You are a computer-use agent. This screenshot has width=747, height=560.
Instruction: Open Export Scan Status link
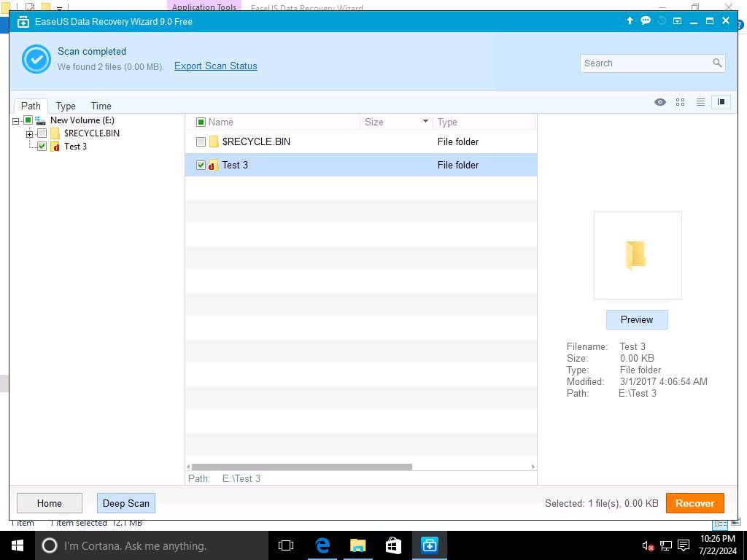click(216, 66)
